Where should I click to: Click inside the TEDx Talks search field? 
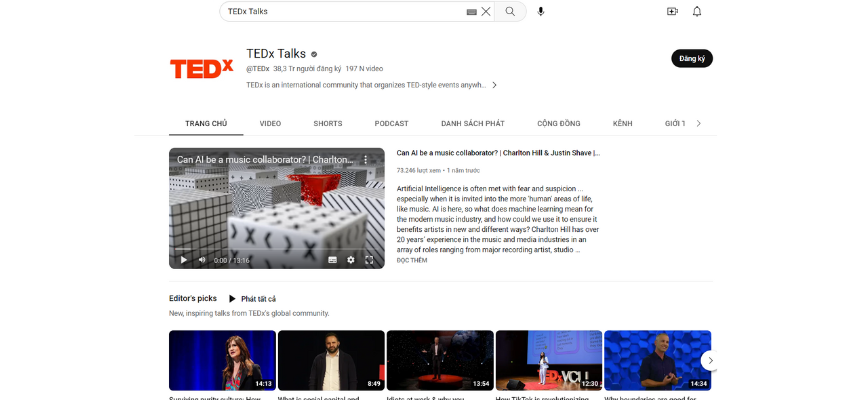(344, 11)
